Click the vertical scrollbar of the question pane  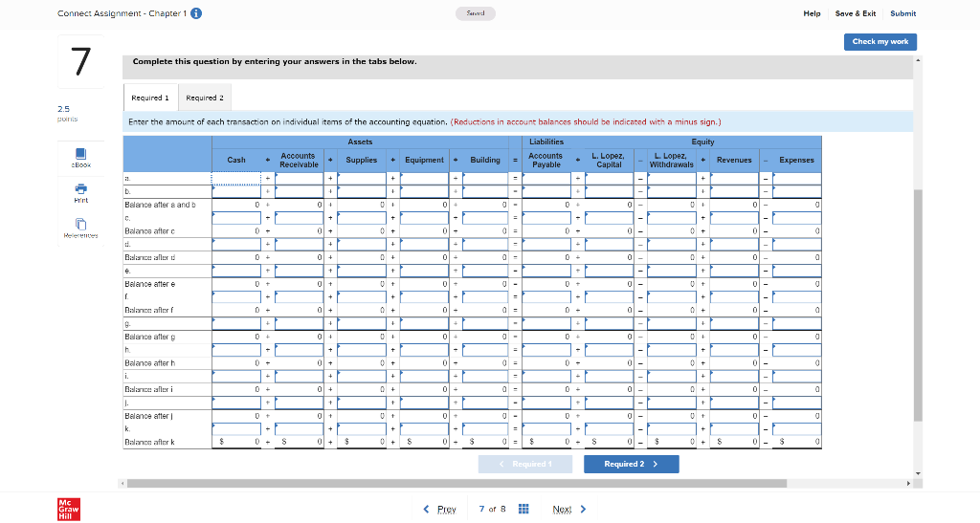[918, 305]
